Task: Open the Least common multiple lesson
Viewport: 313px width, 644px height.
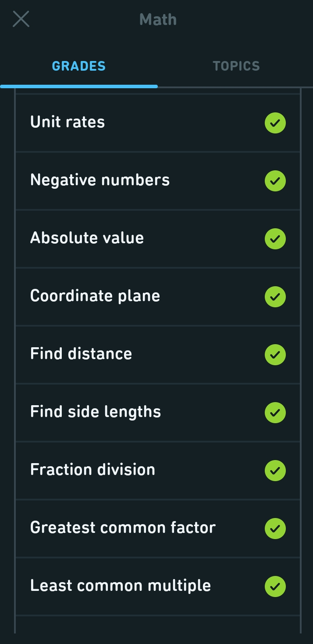Action: [132, 586]
